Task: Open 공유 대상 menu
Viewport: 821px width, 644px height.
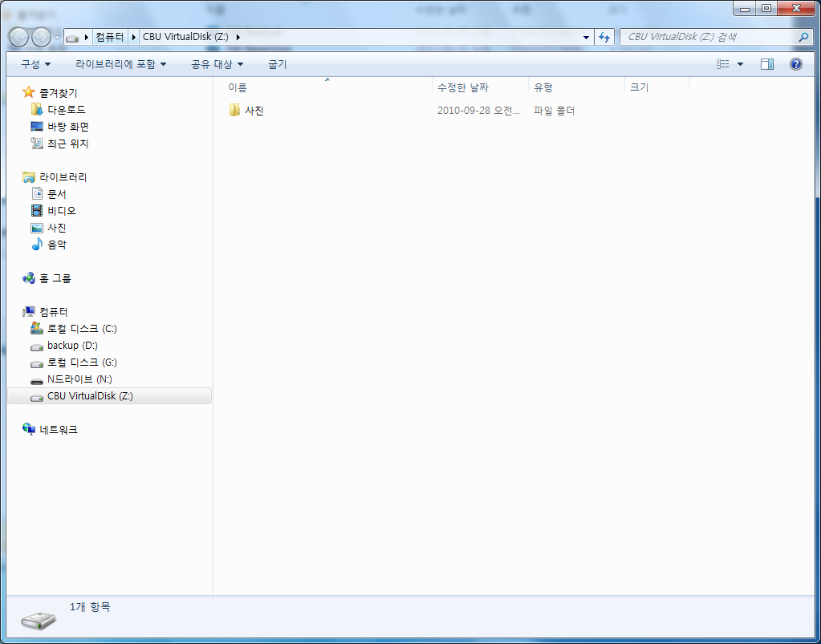Action: (x=217, y=64)
